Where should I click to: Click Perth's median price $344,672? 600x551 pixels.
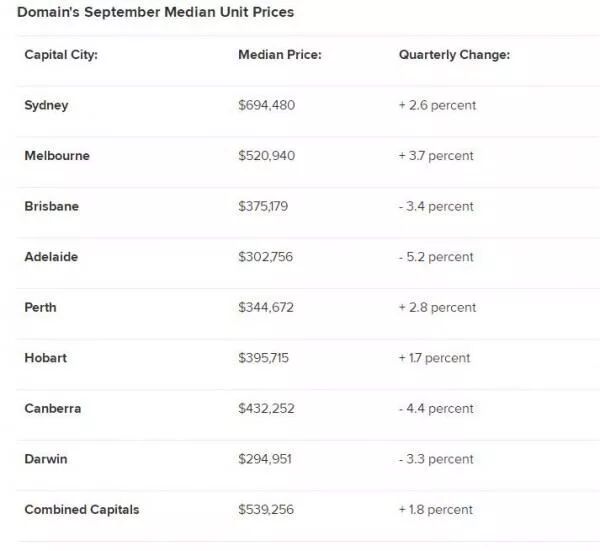(x=267, y=307)
